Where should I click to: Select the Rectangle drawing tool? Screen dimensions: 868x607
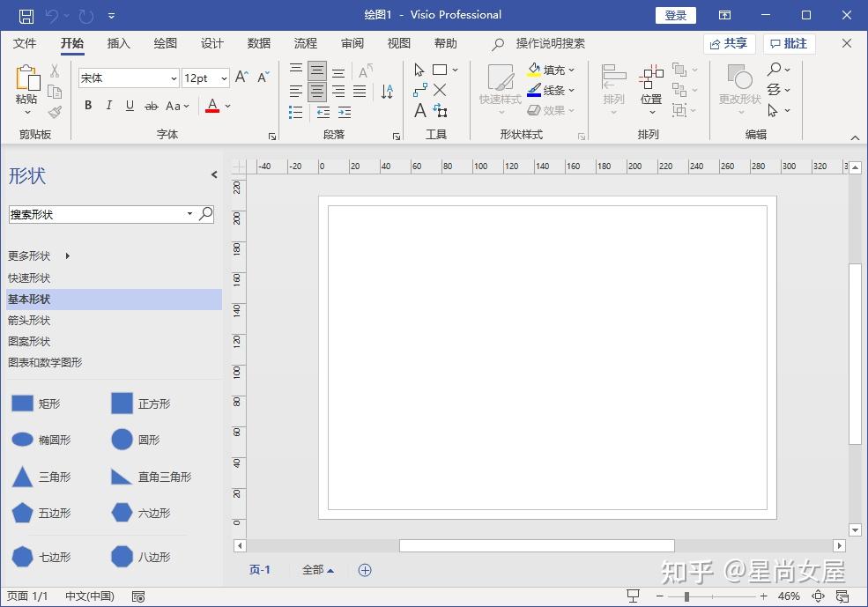coord(439,70)
